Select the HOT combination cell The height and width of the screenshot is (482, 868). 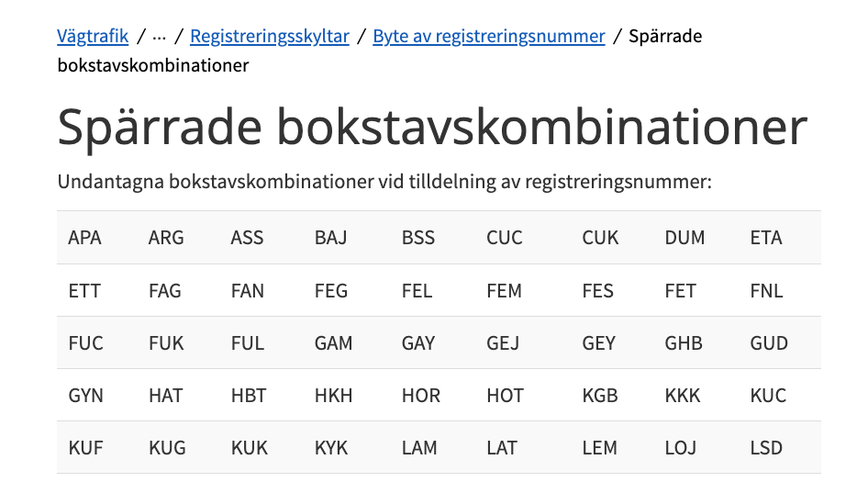pos(506,396)
